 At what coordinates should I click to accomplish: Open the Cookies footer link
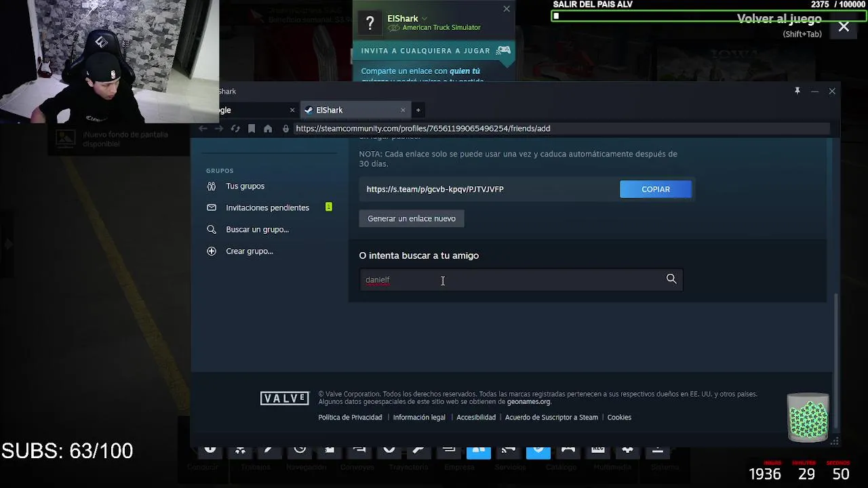619,417
